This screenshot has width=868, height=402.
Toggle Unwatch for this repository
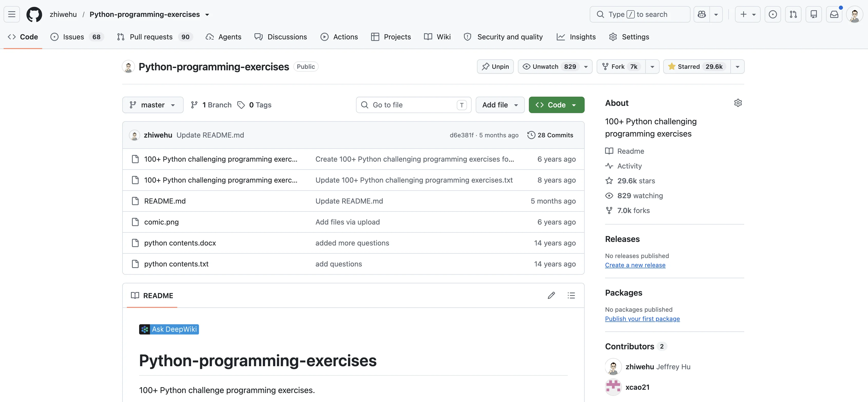coord(555,66)
